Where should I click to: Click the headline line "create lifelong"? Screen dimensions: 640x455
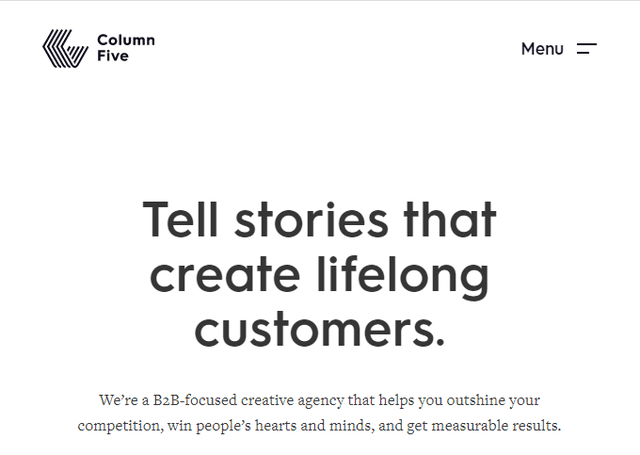click(x=320, y=275)
